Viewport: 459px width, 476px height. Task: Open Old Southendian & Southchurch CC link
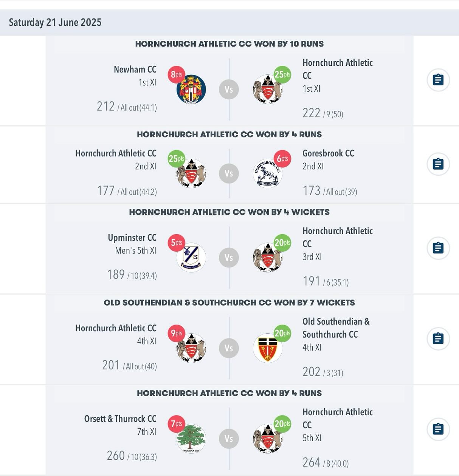click(335, 328)
